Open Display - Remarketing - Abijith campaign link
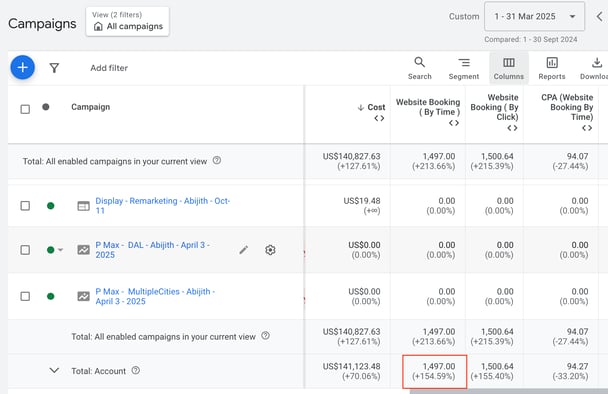This screenshot has height=394, width=608. click(162, 206)
